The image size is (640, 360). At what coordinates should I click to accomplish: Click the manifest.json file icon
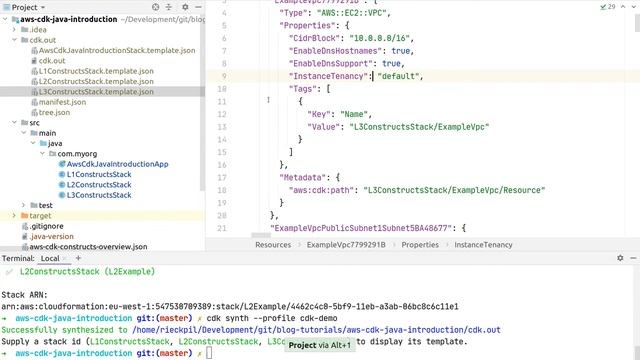pos(34,102)
